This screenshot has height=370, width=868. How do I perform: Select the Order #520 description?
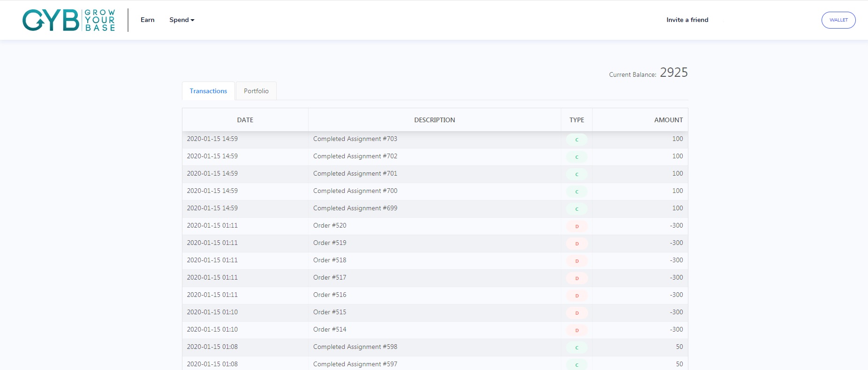pyautogui.click(x=330, y=225)
